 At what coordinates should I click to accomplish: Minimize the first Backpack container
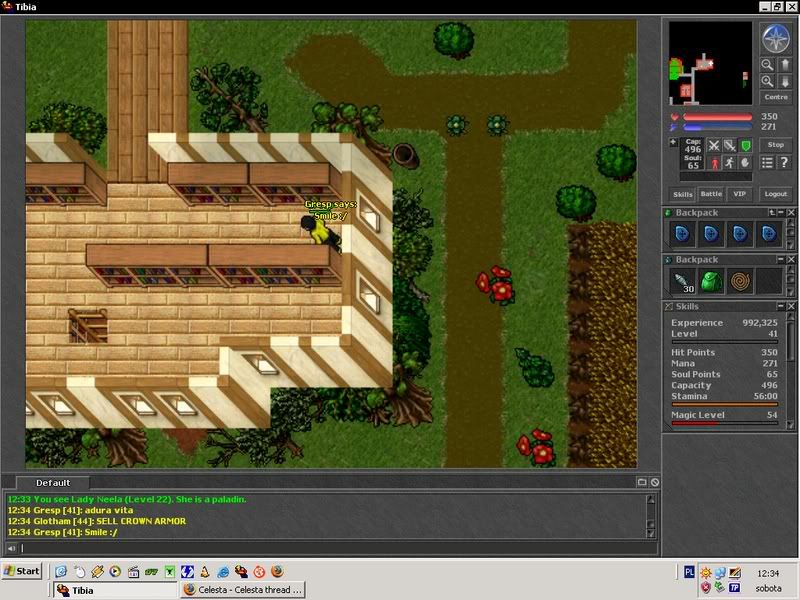point(781,213)
